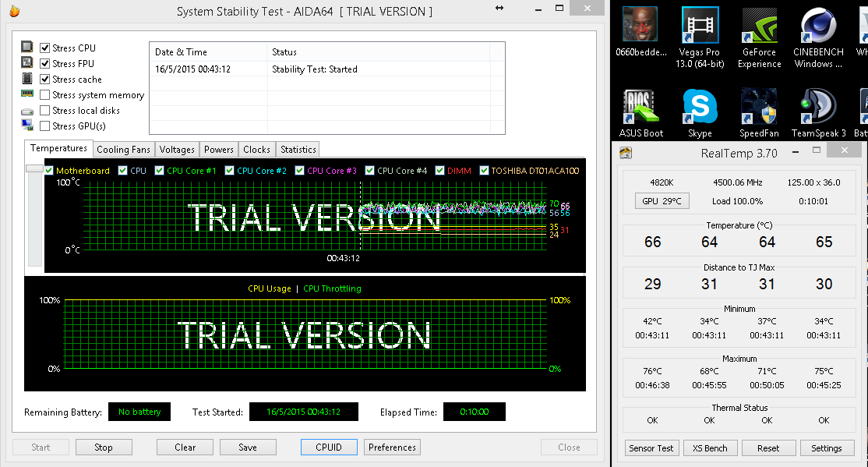Enable Stress local disks checkbox
This screenshot has height=467, width=868.
(x=45, y=110)
